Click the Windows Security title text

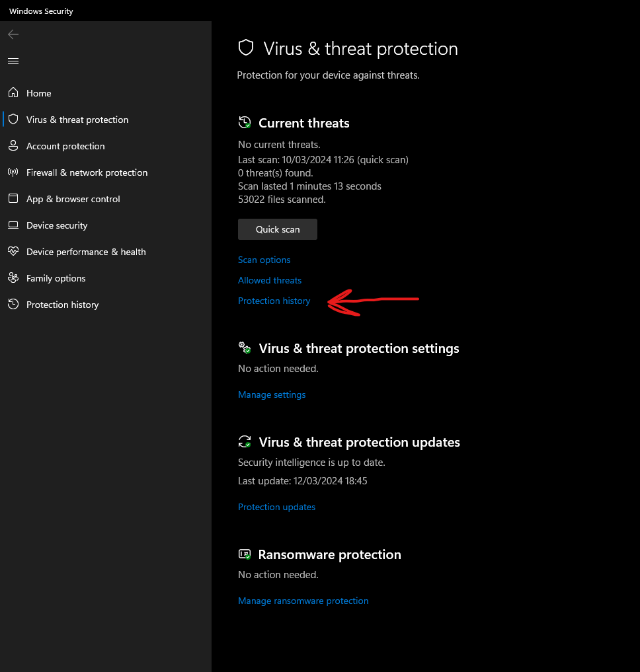41,11
